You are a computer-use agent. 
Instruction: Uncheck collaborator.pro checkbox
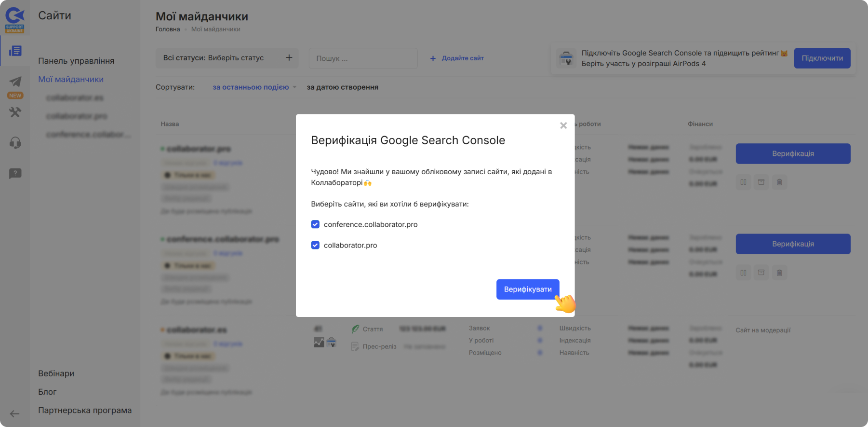pyautogui.click(x=315, y=245)
